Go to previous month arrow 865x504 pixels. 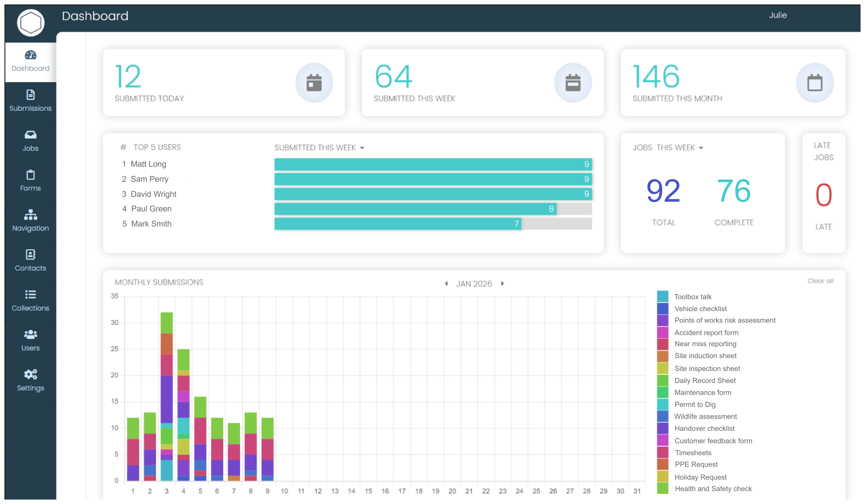pos(446,284)
